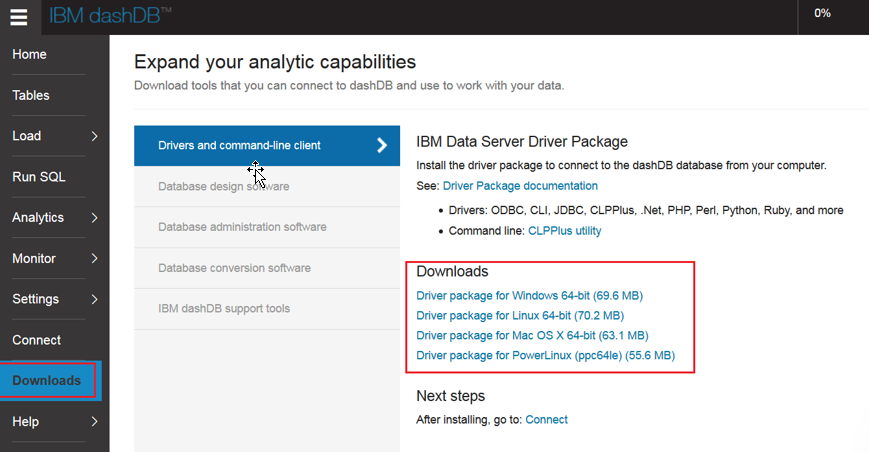This screenshot has width=869, height=452.
Task: Click the IBM Data Server Driver Package heading
Action: click(x=522, y=142)
